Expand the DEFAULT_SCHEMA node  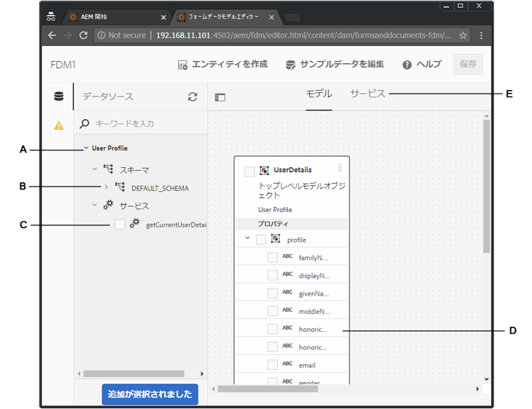(x=106, y=187)
